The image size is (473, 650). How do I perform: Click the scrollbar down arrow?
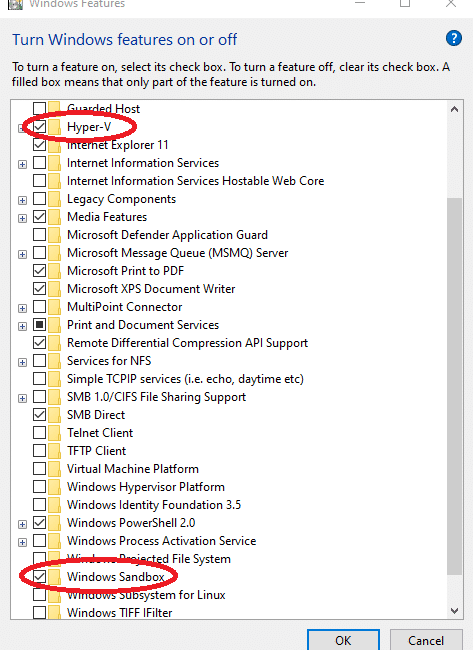(454, 611)
